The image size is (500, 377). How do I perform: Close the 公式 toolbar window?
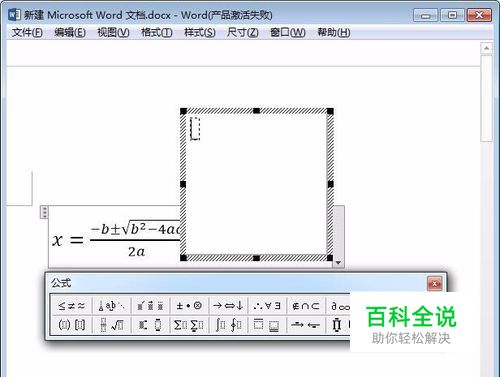[435, 283]
